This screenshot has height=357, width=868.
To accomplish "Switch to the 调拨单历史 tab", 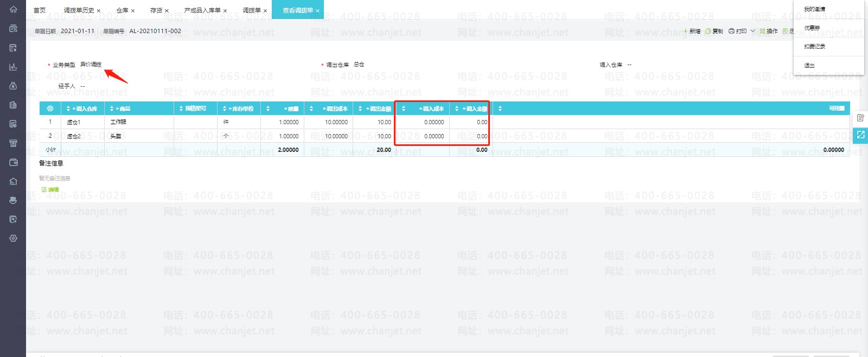I will pyautogui.click(x=79, y=10).
